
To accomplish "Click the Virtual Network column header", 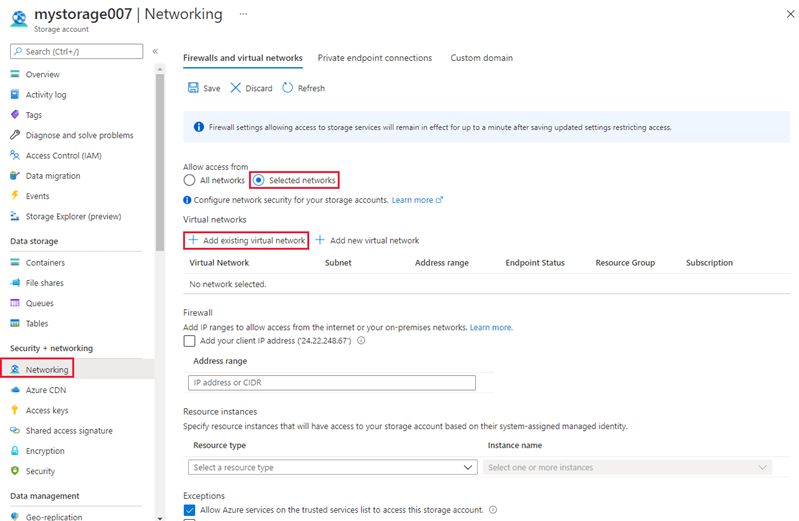I will pyautogui.click(x=219, y=263).
